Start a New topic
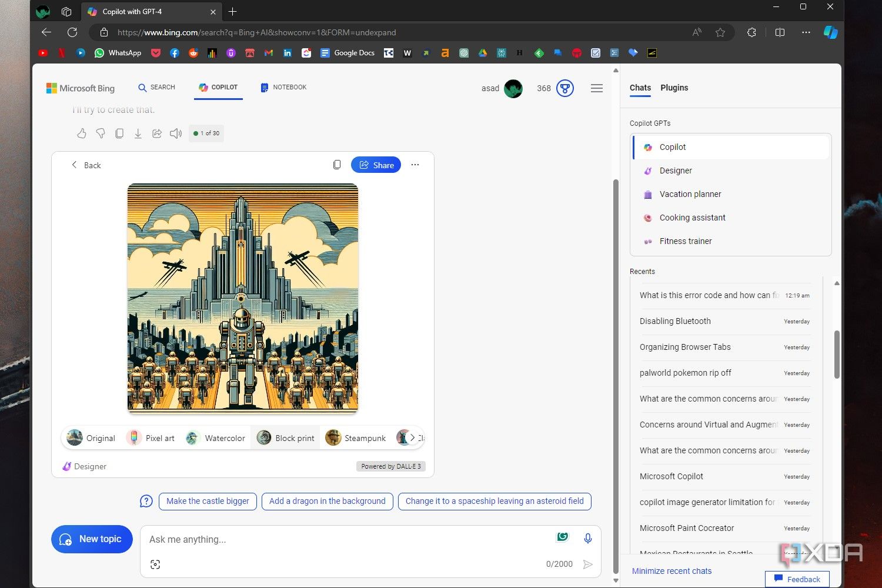 [92, 539]
